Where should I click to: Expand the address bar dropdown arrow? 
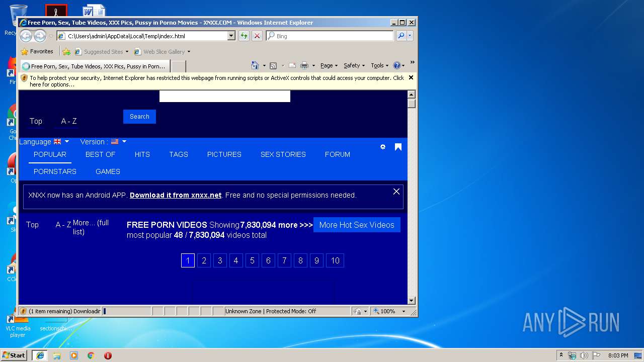click(x=231, y=36)
